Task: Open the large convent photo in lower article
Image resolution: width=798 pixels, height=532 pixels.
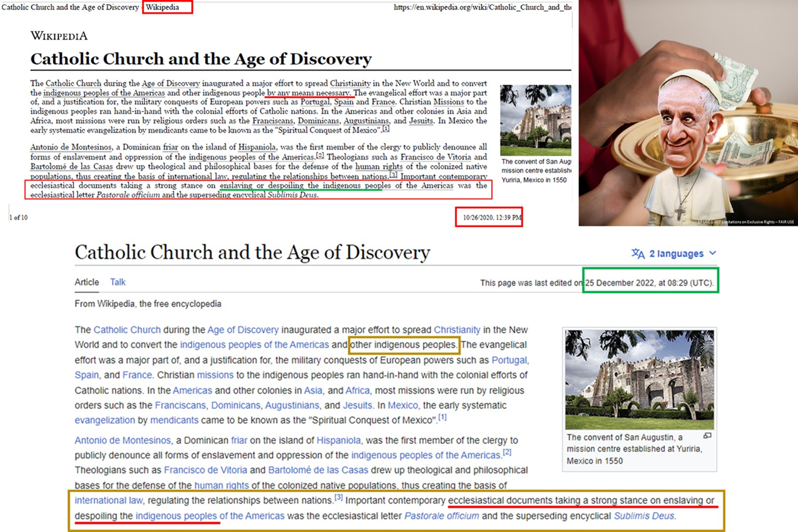Action: (640, 379)
